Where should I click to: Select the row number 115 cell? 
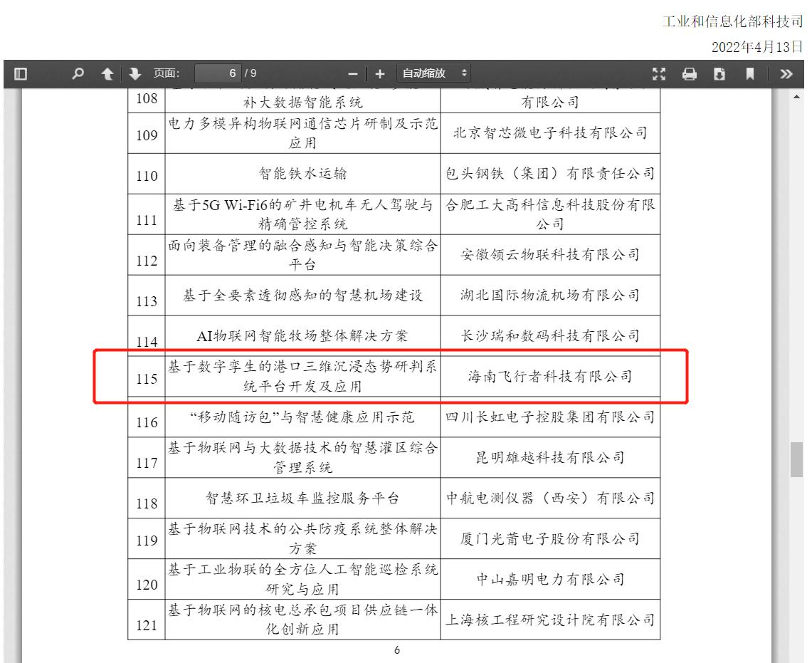coord(147,377)
